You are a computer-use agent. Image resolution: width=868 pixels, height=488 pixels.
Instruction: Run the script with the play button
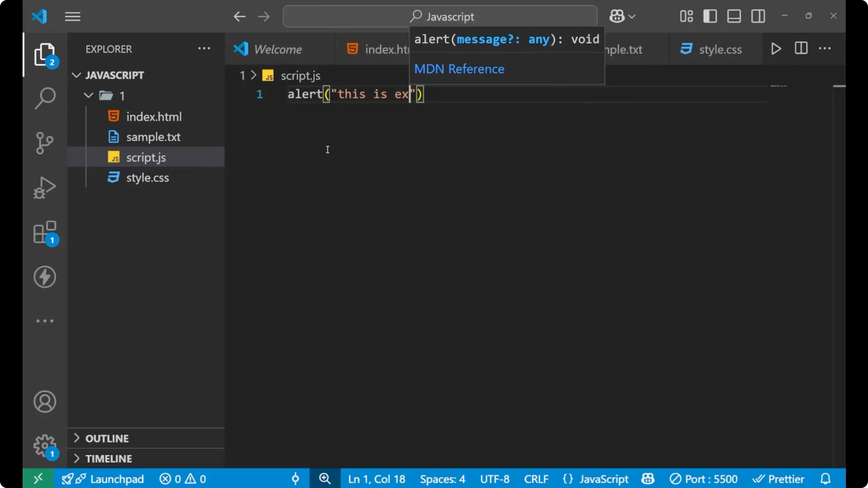click(x=776, y=48)
